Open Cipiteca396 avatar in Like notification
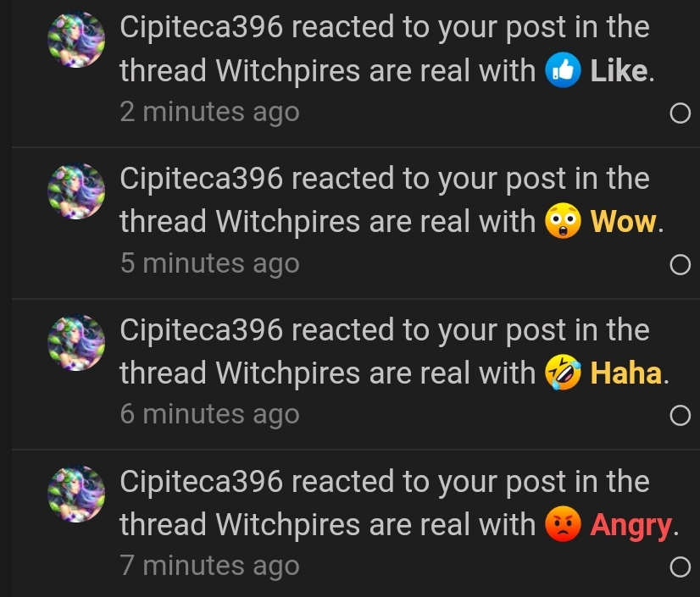This screenshot has width=700, height=597. (x=76, y=40)
